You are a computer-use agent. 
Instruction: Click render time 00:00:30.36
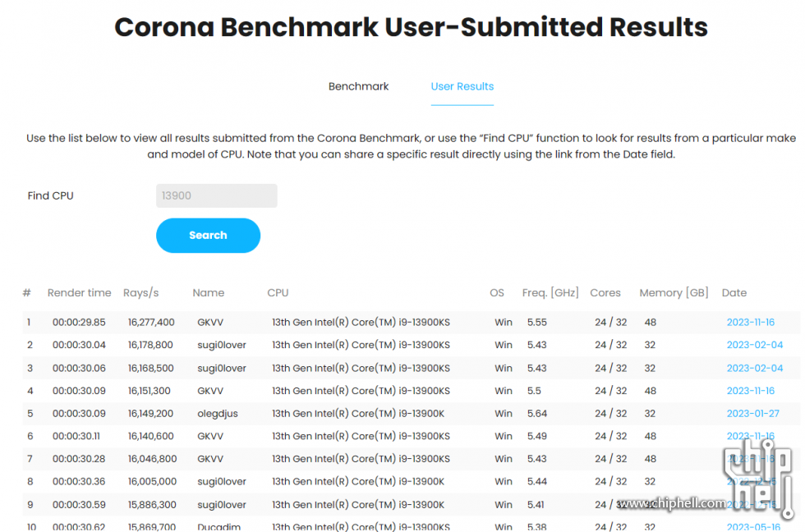tap(79, 481)
